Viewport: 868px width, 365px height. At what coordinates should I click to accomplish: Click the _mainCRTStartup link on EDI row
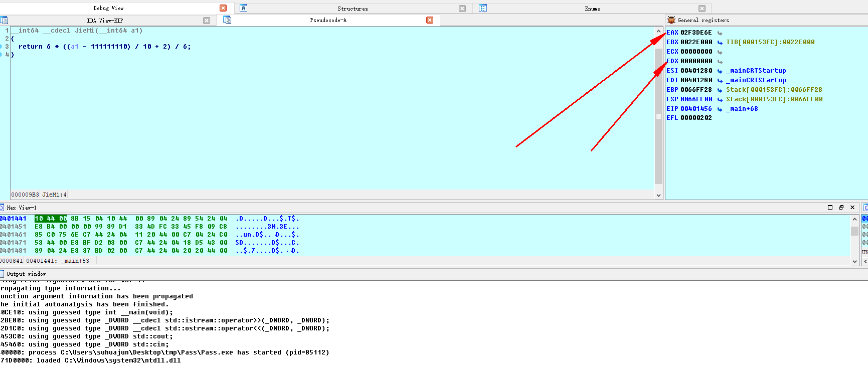click(756, 80)
